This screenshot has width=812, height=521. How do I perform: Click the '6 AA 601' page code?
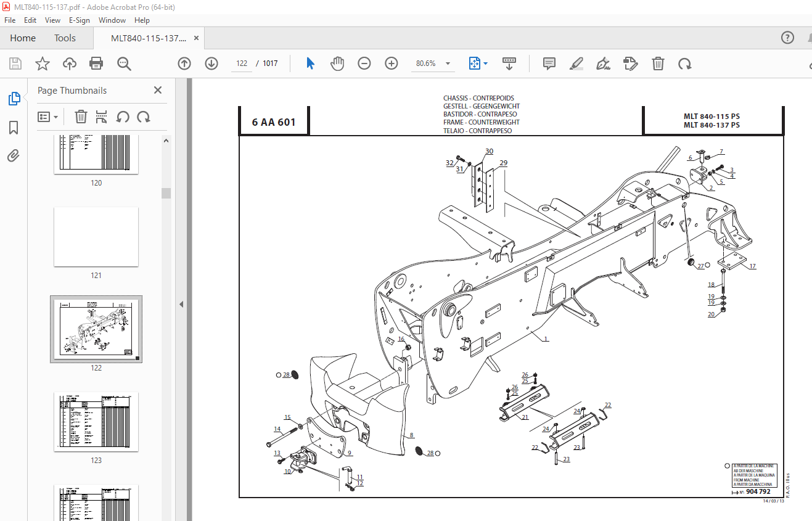pyautogui.click(x=274, y=122)
